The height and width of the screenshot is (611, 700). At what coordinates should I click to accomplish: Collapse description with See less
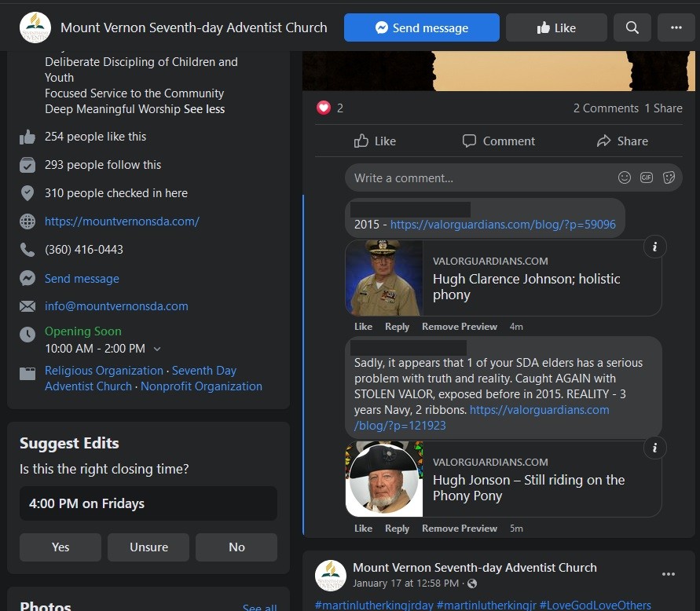[x=204, y=109]
